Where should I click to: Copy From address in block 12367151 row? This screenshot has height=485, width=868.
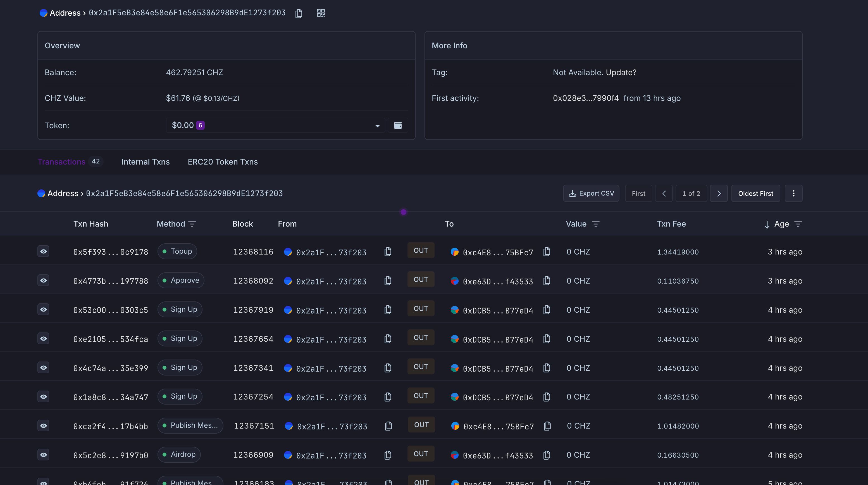(388, 426)
